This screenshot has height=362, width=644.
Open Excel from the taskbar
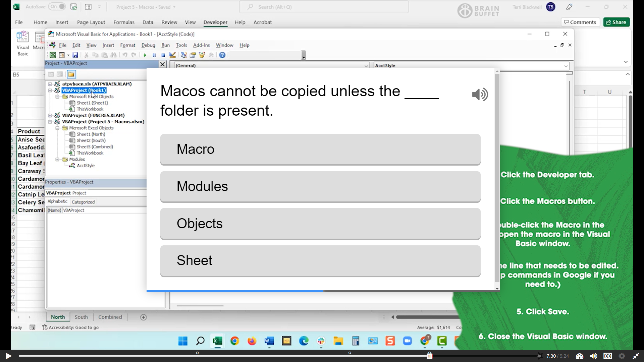pyautogui.click(x=217, y=341)
